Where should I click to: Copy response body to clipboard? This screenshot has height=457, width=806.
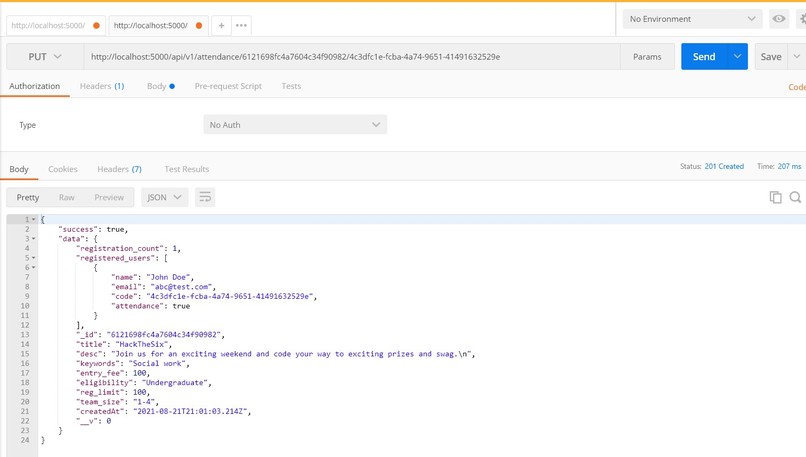click(775, 197)
